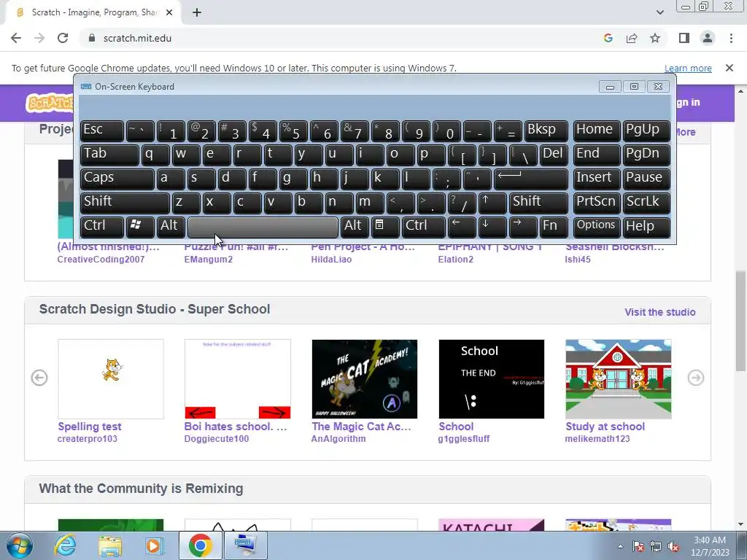The height and width of the screenshot is (560, 747).
Task: Go back using Chrome's back arrow
Action: 16,38
